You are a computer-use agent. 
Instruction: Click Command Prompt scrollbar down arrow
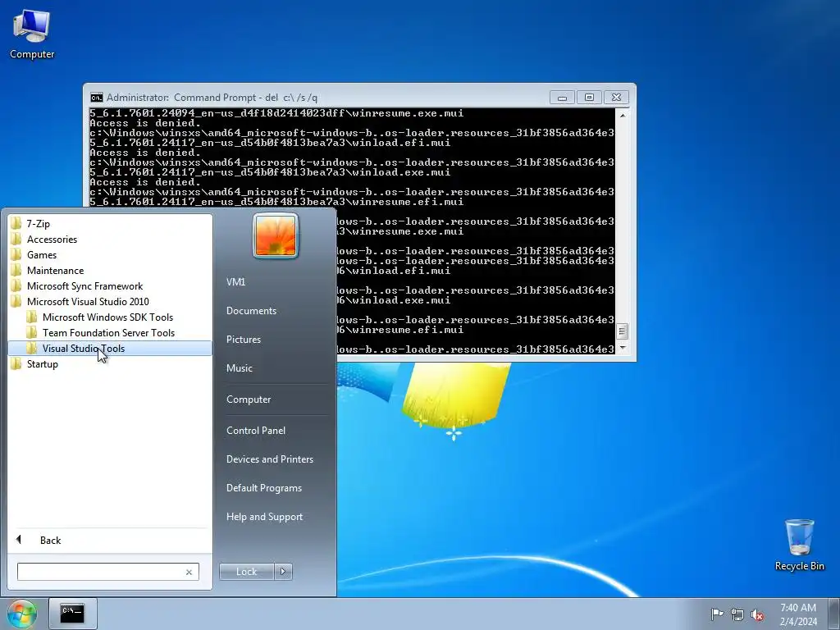point(622,348)
